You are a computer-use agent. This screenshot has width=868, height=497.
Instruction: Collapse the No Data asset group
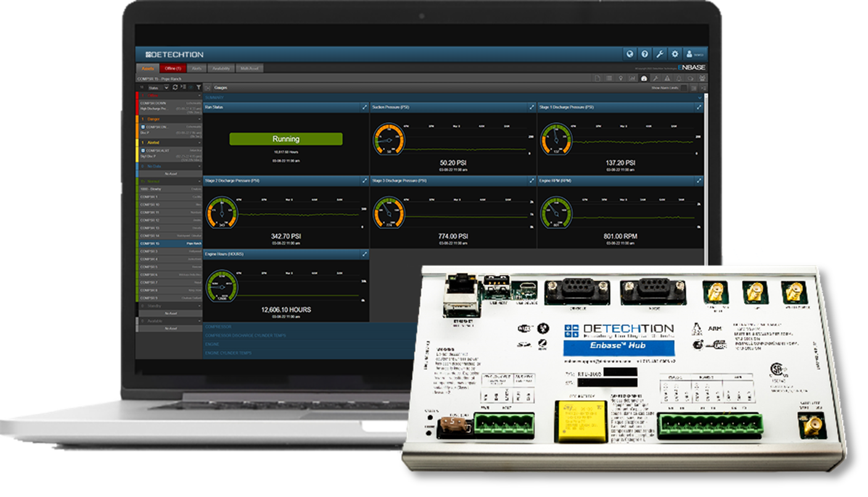pyautogui.click(x=199, y=166)
